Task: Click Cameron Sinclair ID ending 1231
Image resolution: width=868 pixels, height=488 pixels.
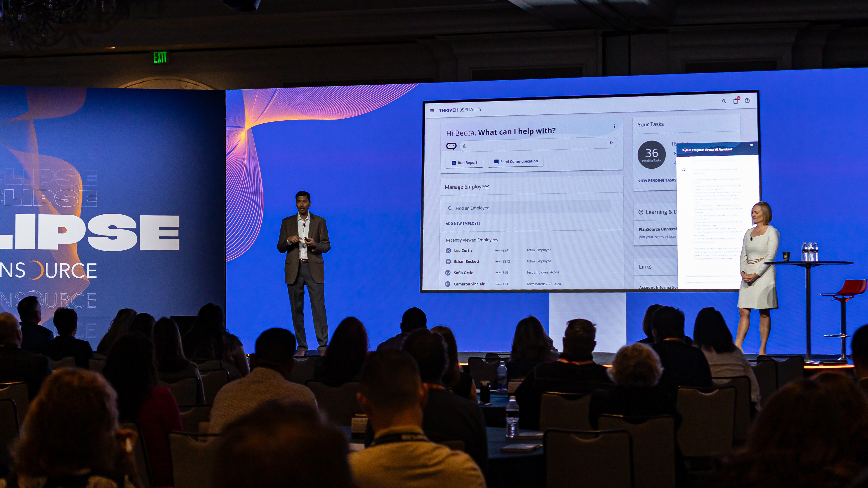Action: 502,284
